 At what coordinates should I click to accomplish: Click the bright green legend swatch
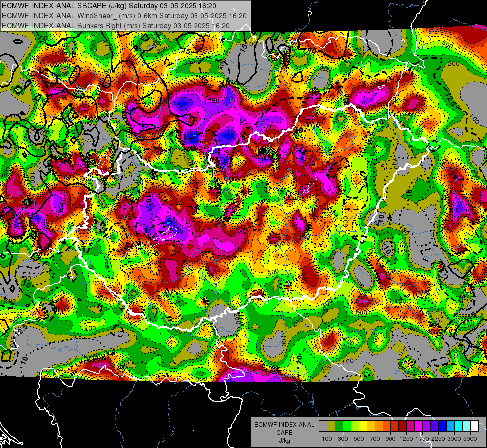[x=347, y=426]
